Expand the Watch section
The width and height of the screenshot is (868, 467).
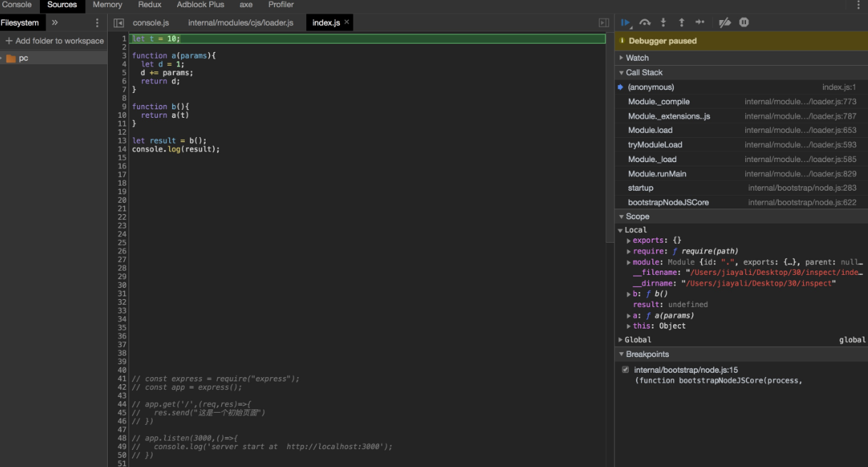click(x=637, y=58)
